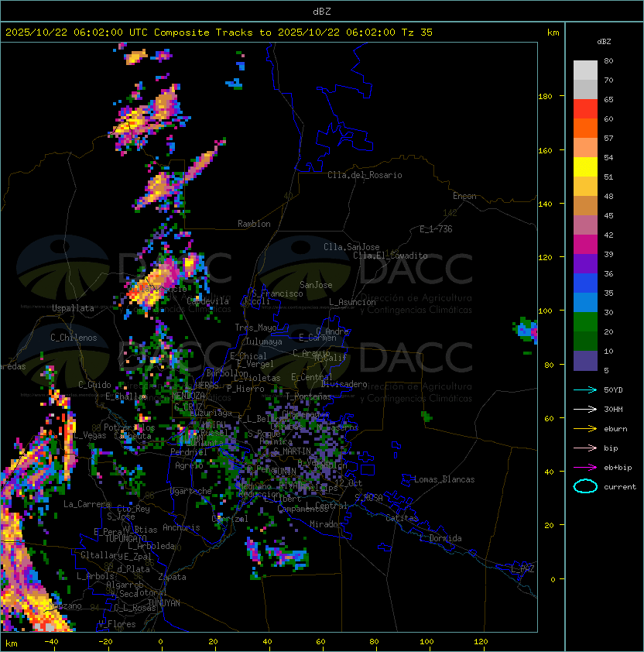Click the 'dBZ' title at window top
The width and height of the screenshot is (644, 652).
tap(322, 11)
